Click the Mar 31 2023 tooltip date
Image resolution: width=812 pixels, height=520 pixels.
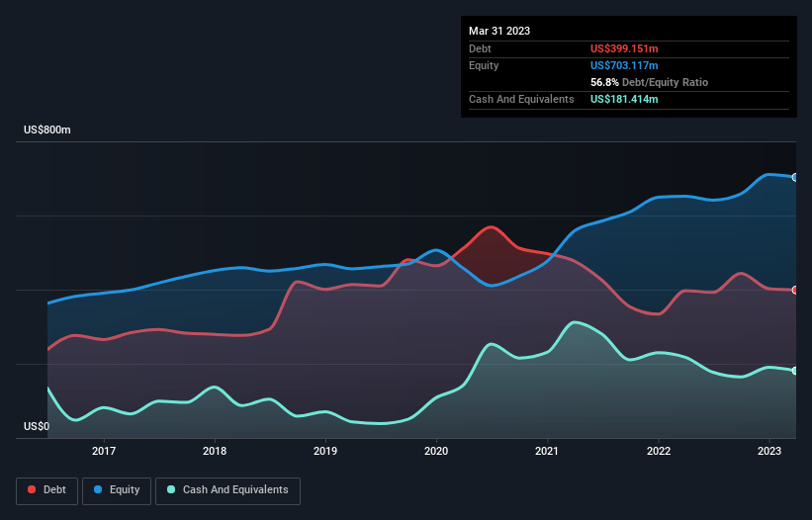(499, 31)
